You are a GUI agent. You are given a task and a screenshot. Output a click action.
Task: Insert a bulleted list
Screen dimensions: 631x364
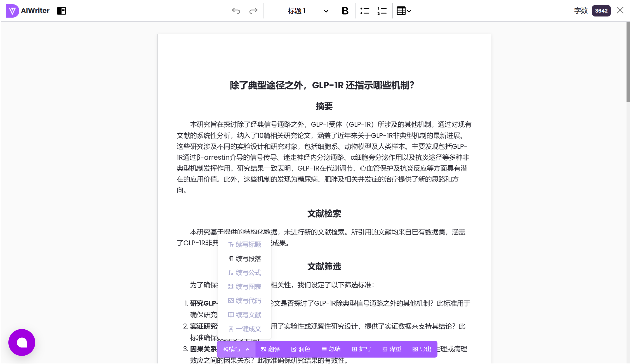[x=364, y=11]
